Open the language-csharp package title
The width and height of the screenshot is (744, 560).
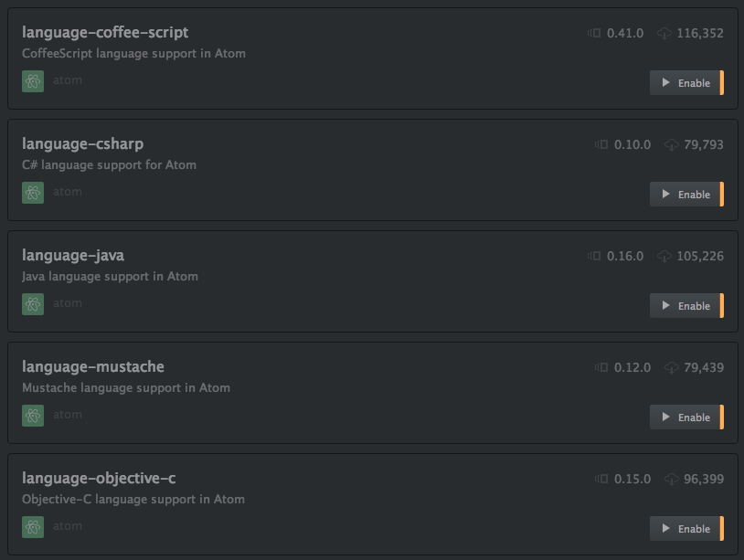[82, 143]
